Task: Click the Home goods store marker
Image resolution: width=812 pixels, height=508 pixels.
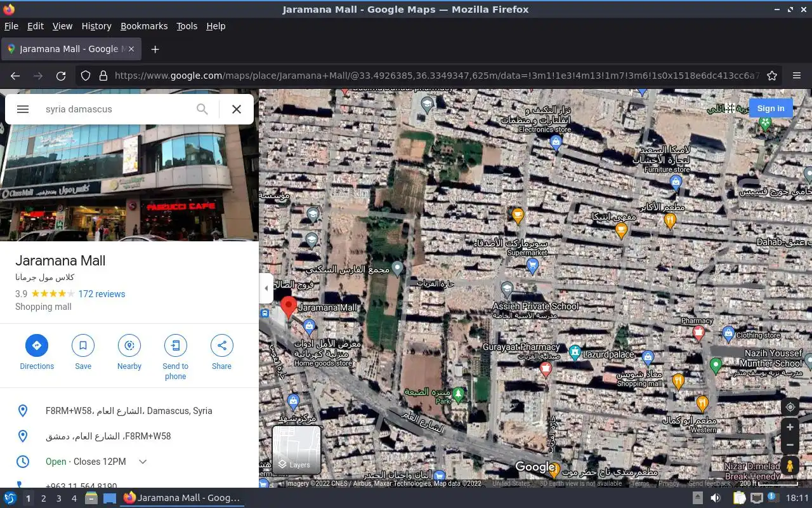Action: (x=310, y=328)
